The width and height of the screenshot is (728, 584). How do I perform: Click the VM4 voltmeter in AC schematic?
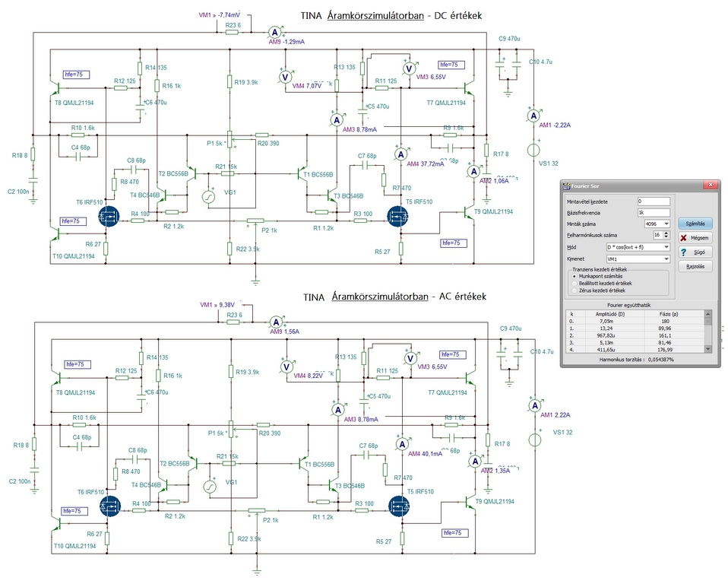tap(286, 367)
